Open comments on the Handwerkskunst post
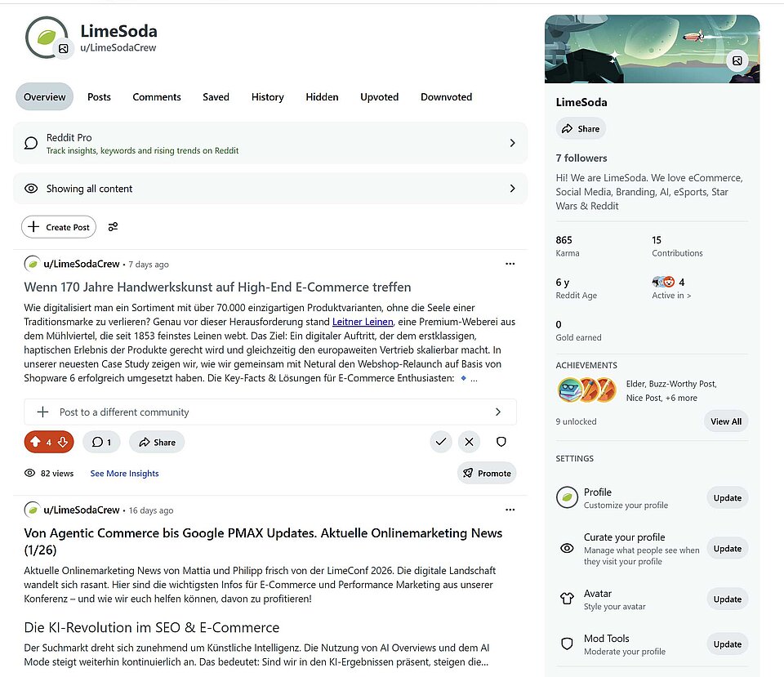Viewport: 784px width, 677px height. 101,442
